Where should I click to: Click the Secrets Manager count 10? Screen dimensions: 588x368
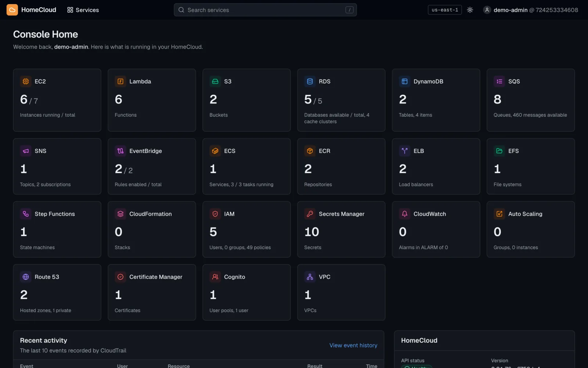tap(312, 232)
